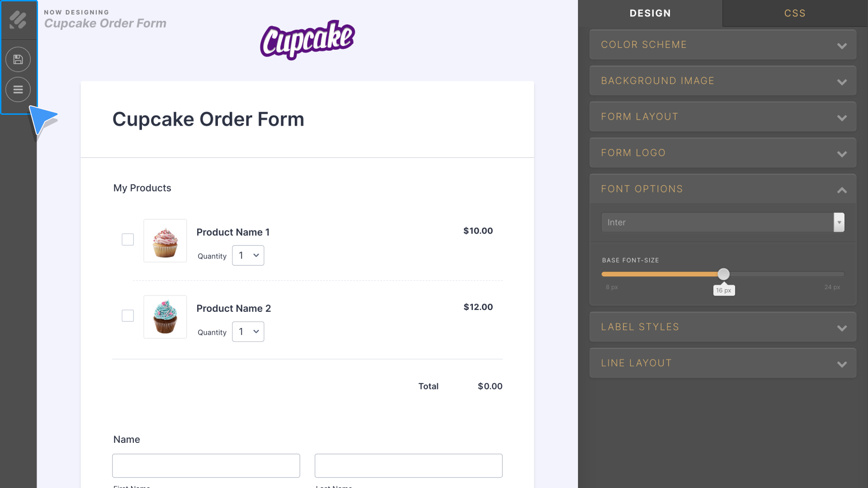
Task: Click the First Name input field
Action: coord(206,465)
